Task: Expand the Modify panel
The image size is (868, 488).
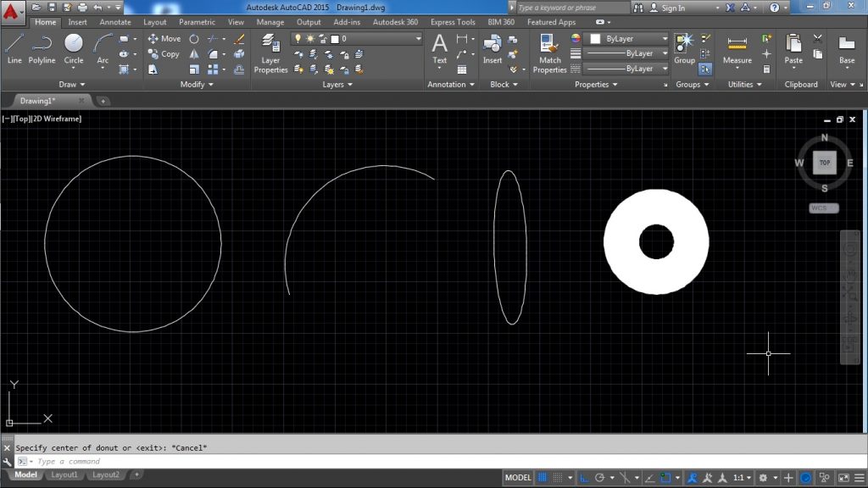Action: pyautogui.click(x=197, y=85)
